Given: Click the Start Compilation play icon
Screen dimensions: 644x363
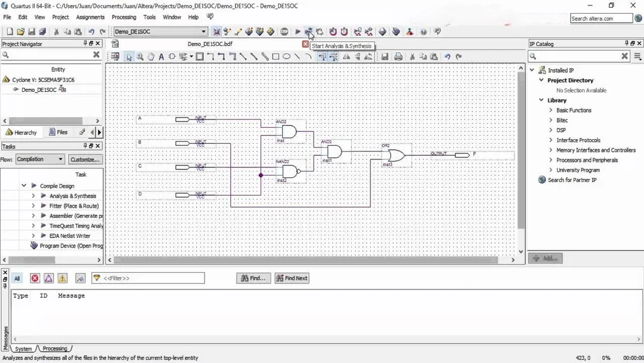Looking at the screenshot, I should tap(298, 32).
